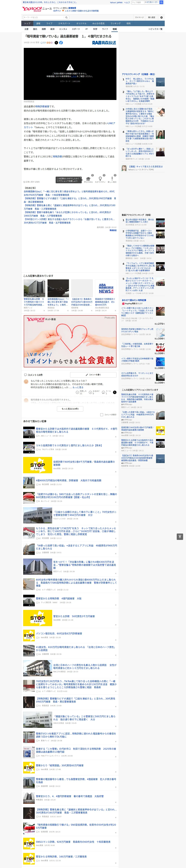Toggle the コメント非表示 checkbox

click(102, 414)
